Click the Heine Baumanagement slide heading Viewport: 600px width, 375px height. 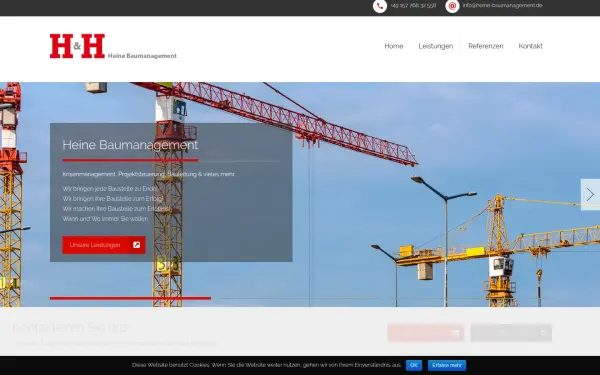pyautogui.click(x=130, y=145)
